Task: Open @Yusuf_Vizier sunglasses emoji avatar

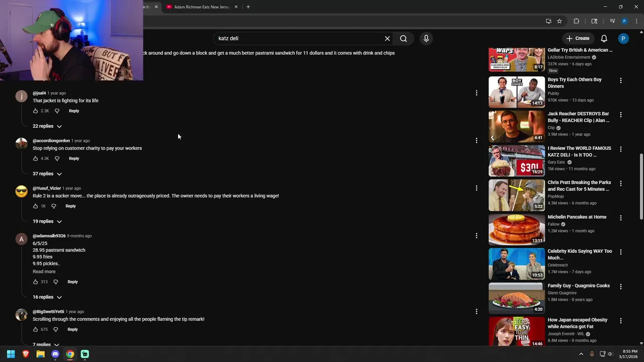Action: coord(21,192)
